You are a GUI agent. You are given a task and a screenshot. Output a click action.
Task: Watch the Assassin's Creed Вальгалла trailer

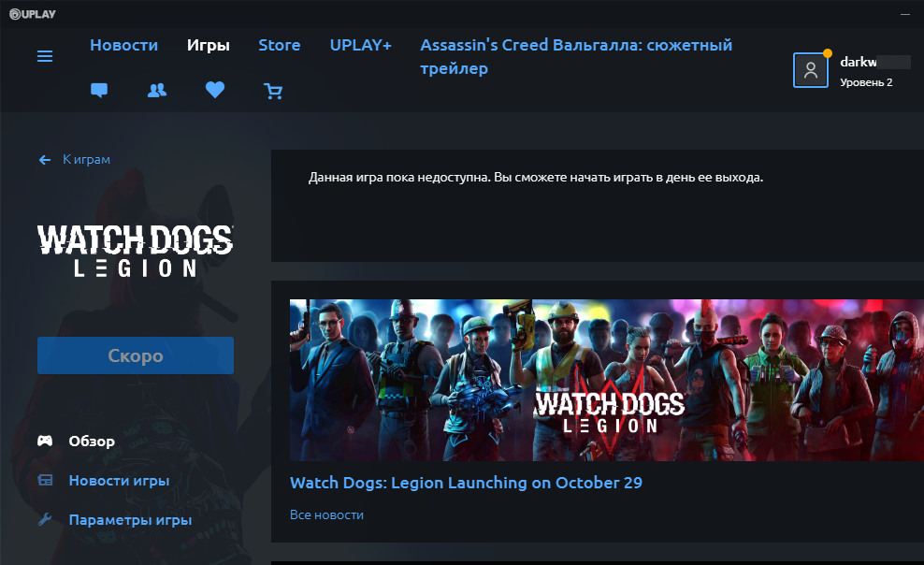[x=577, y=56]
